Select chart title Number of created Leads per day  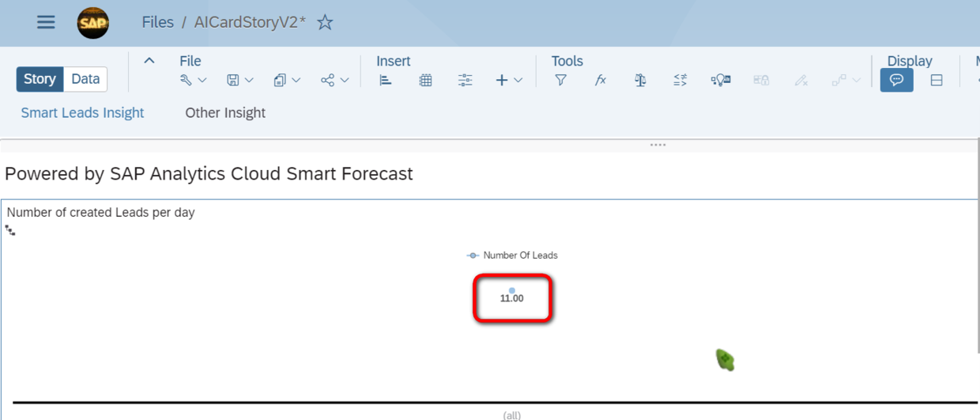coord(100,212)
